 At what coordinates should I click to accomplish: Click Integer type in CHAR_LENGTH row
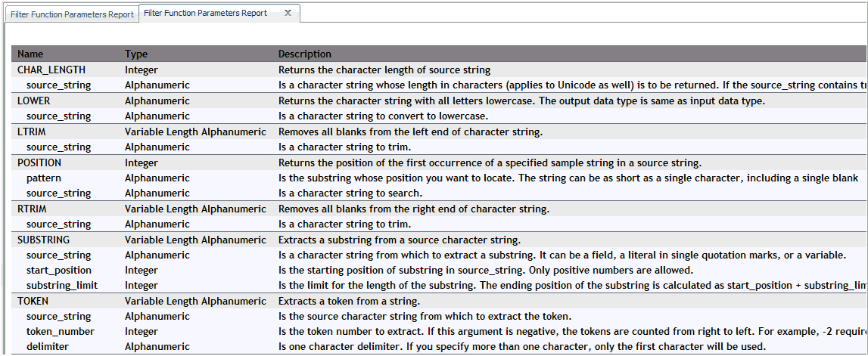tap(142, 70)
